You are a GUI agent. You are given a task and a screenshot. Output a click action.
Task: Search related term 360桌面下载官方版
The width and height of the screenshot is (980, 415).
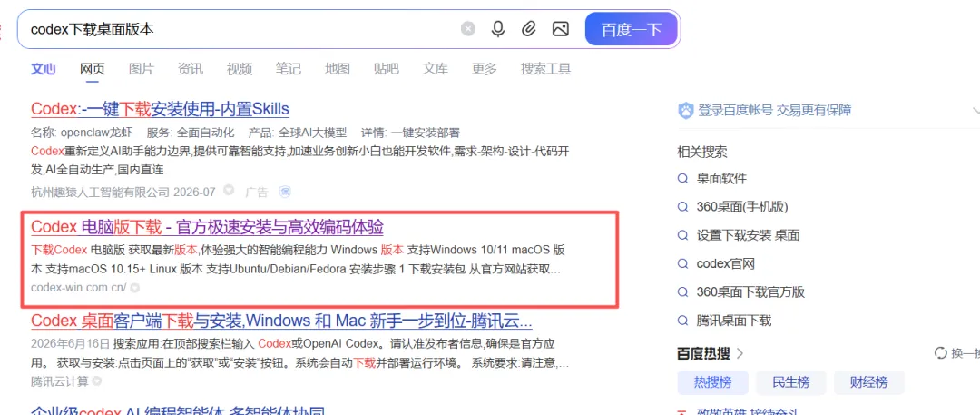(x=750, y=292)
